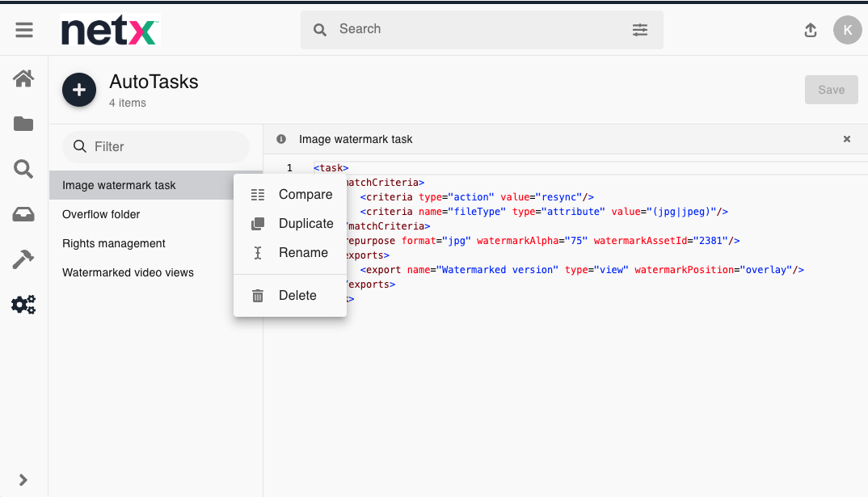Open the Folders sidebar icon
The width and height of the screenshot is (868, 497).
[23, 124]
